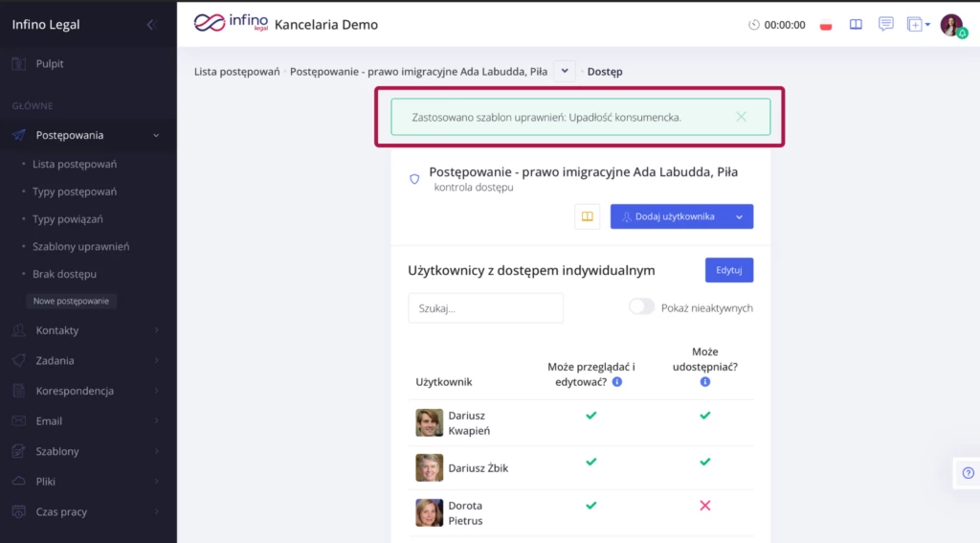Open Pulpit dashboard icon
Image resolution: width=980 pixels, height=543 pixels.
19,64
